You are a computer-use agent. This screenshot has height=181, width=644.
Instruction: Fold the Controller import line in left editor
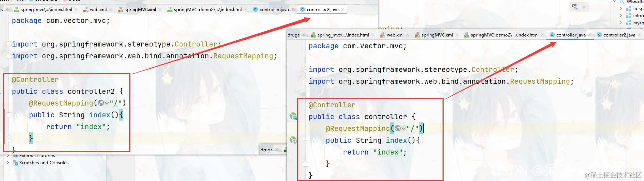coord(9,44)
